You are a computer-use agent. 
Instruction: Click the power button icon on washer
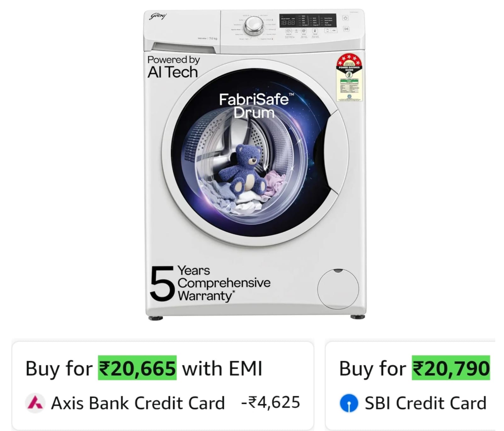[345, 18]
